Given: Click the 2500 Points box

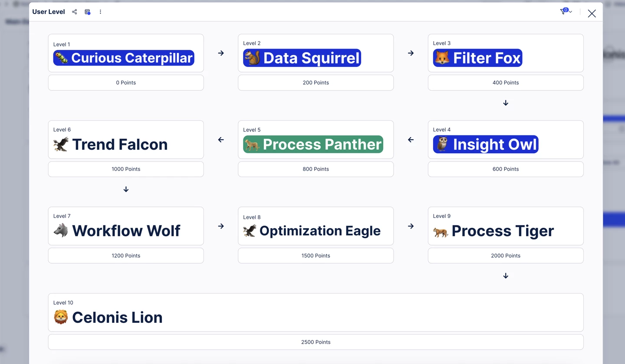Looking at the screenshot, I should (x=316, y=342).
